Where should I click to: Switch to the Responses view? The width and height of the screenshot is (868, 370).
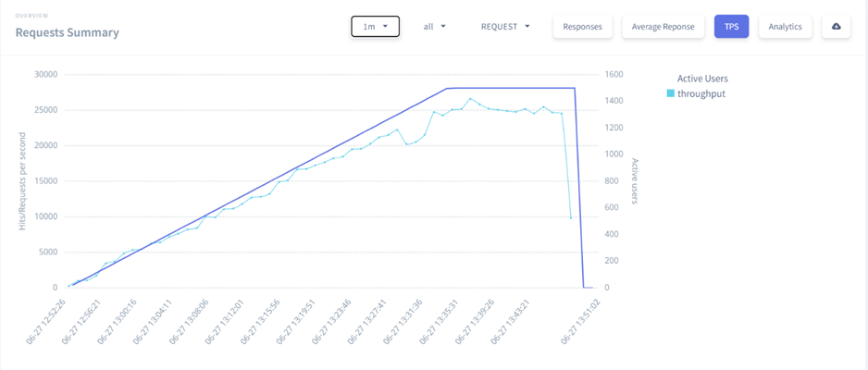pyautogui.click(x=582, y=27)
